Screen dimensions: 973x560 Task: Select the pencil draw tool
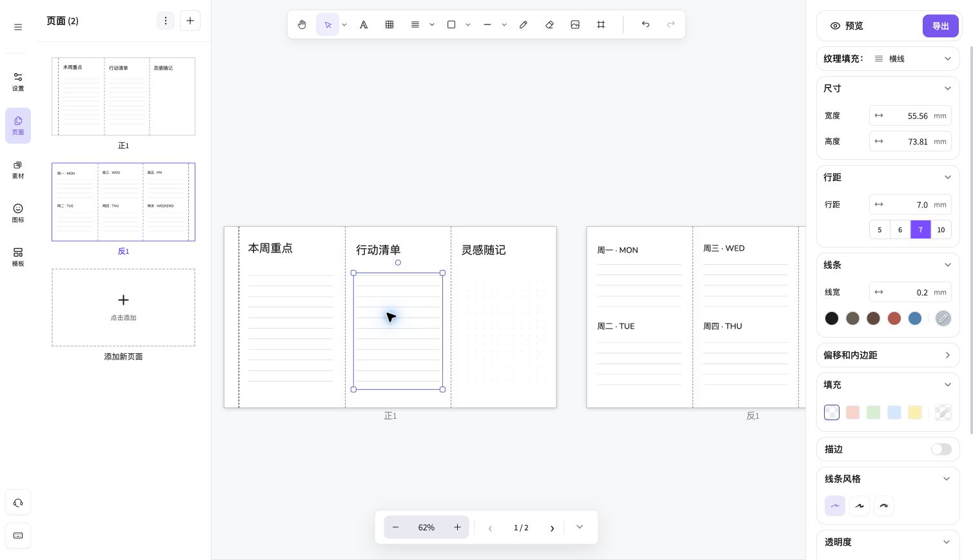(524, 24)
